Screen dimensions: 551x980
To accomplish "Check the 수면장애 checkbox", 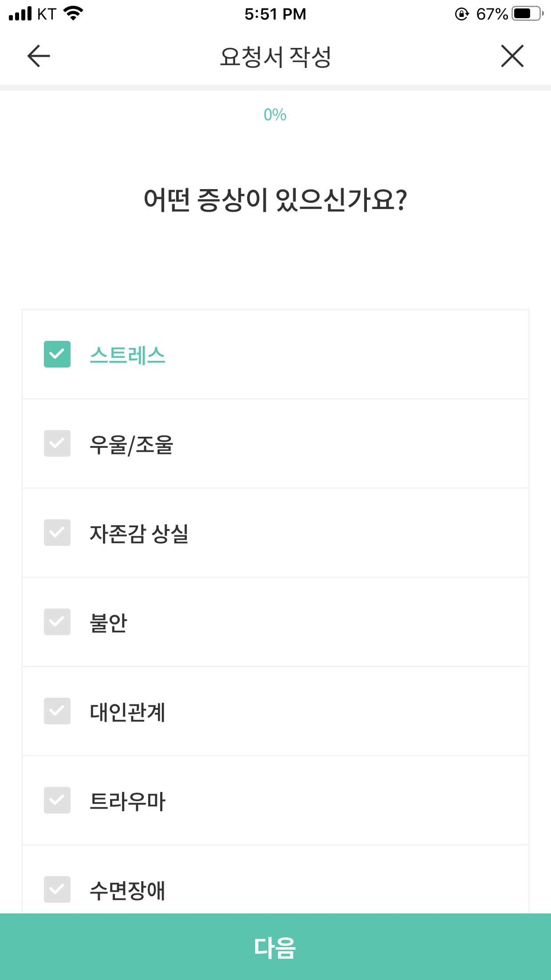I will click(x=57, y=889).
